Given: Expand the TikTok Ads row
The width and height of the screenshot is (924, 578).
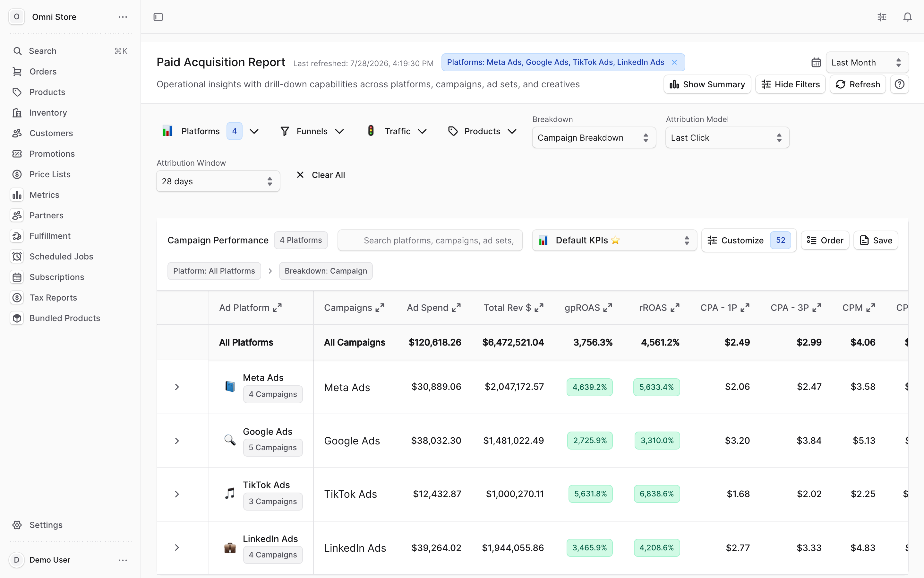Looking at the screenshot, I should tap(177, 494).
